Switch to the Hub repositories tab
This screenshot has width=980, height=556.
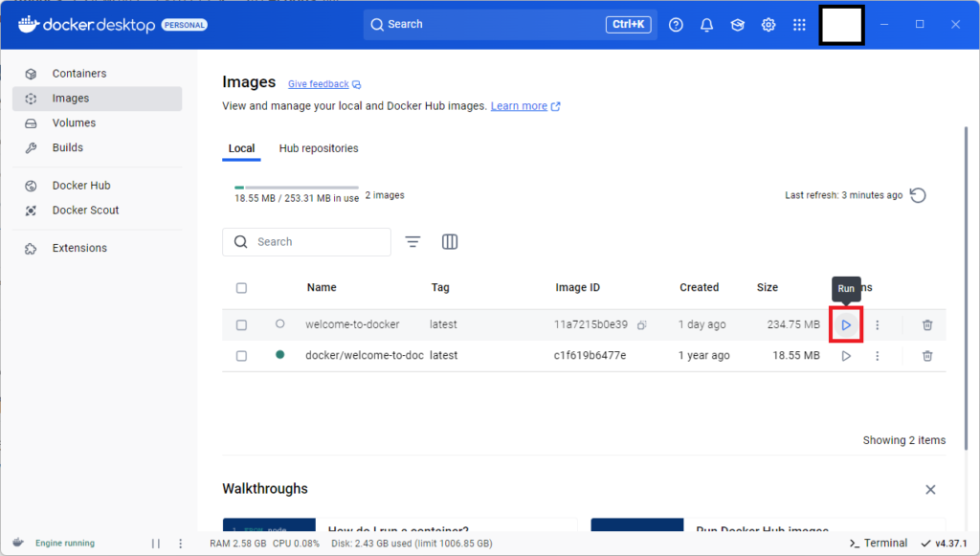(319, 148)
